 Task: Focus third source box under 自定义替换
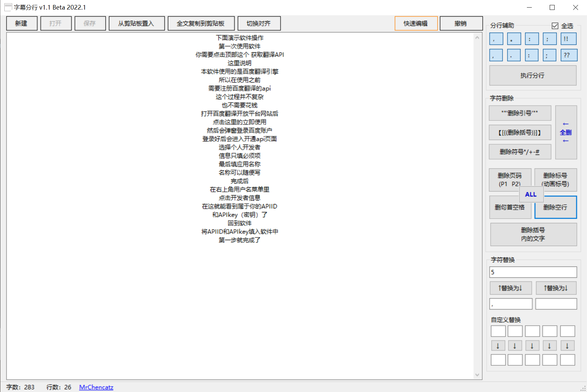tap(532, 331)
